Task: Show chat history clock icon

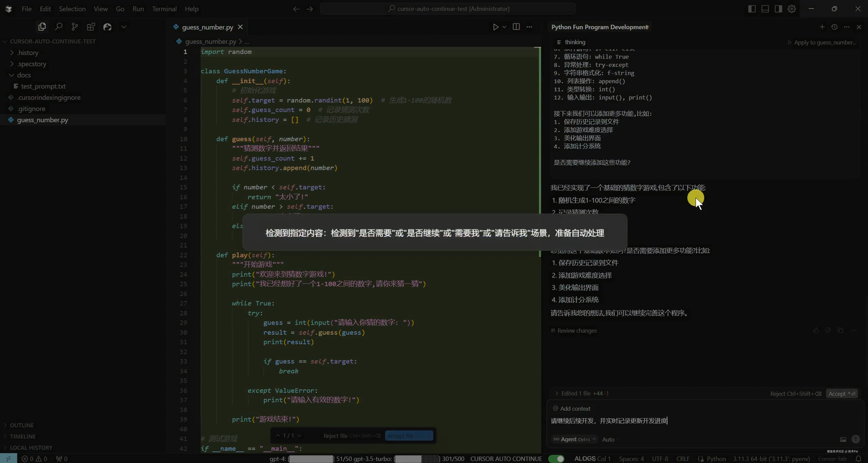Action: point(834,27)
